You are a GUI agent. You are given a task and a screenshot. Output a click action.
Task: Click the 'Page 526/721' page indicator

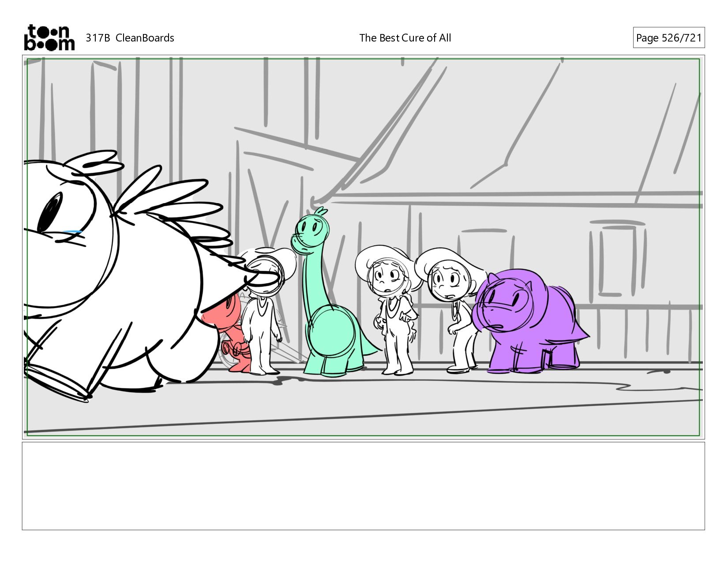coord(668,38)
